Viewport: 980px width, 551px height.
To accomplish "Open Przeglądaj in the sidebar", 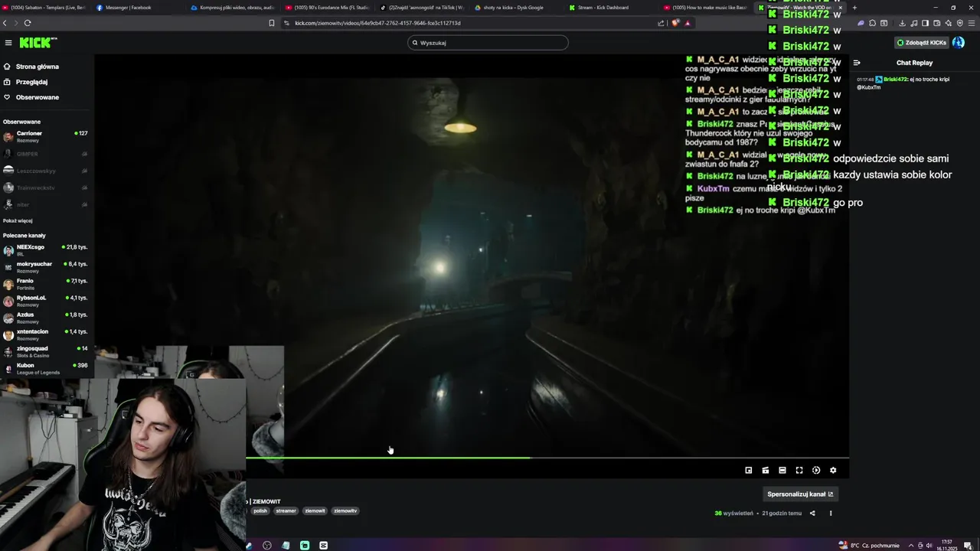I will point(31,82).
